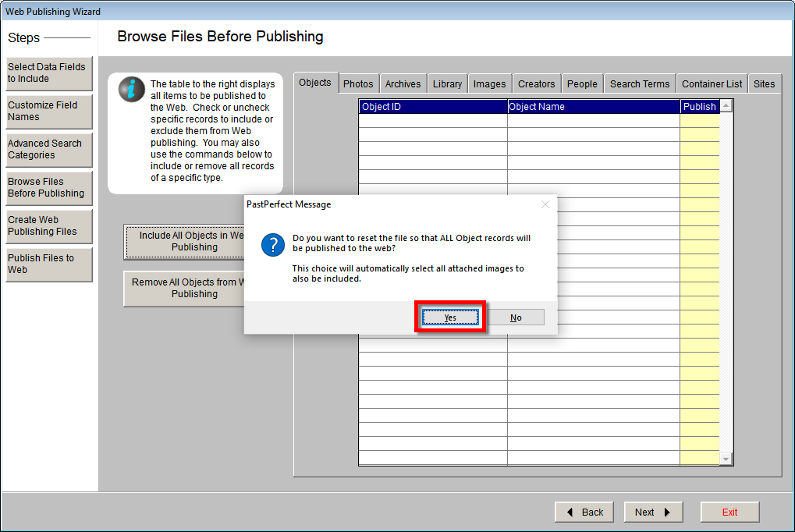This screenshot has height=532, width=795.
Task: Click the table scrollbar down arrow
Action: click(x=726, y=459)
